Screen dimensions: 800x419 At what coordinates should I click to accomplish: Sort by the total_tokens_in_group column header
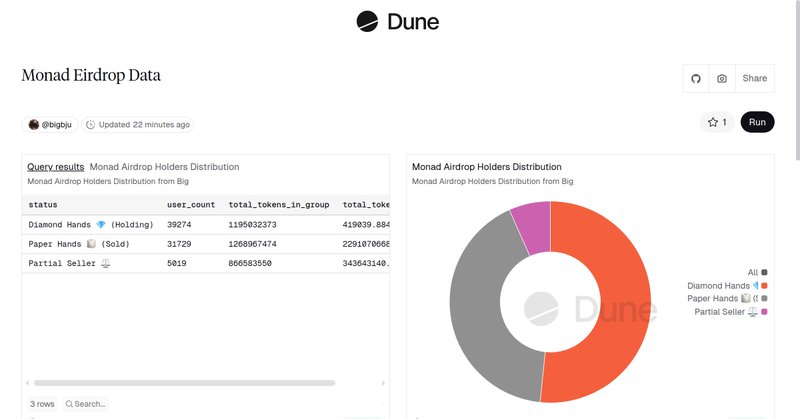[279, 205]
